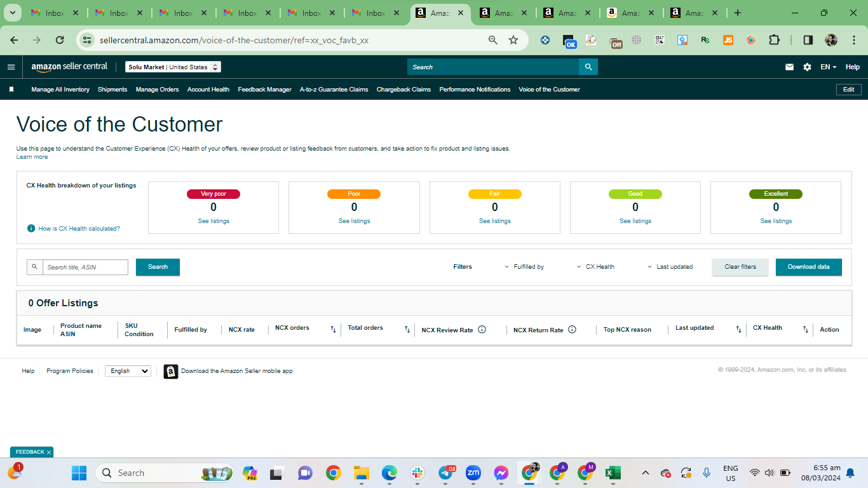Open the Solu Market United States account switcher
This screenshot has height=488, width=868.
coord(173,67)
